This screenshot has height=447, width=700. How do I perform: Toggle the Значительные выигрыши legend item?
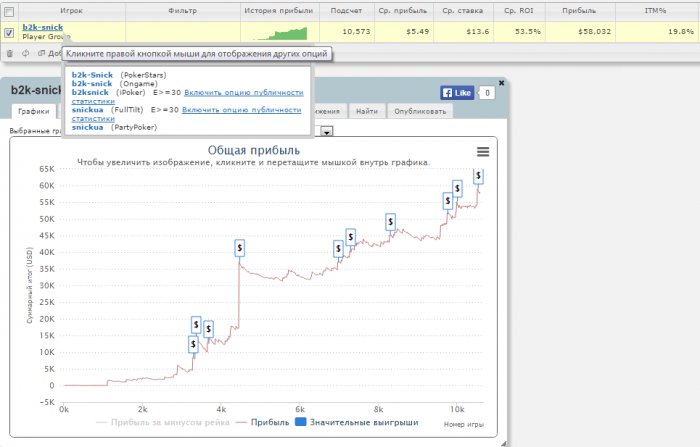pyautogui.click(x=357, y=422)
